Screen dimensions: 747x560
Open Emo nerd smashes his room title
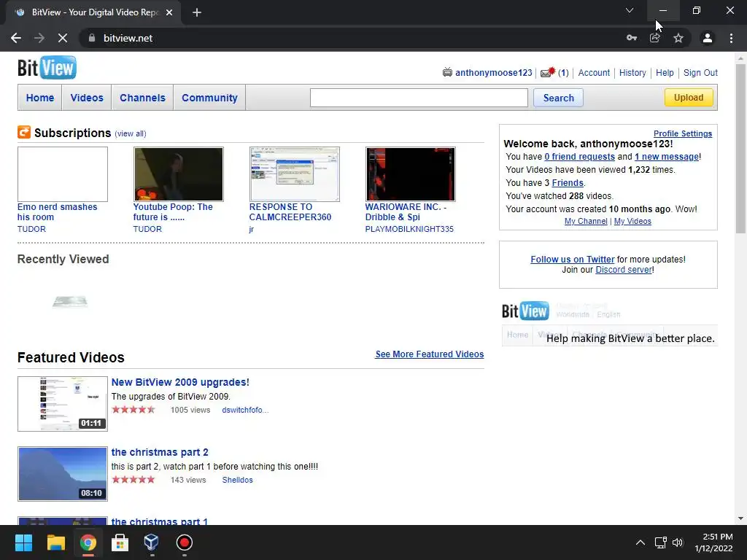(x=57, y=212)
